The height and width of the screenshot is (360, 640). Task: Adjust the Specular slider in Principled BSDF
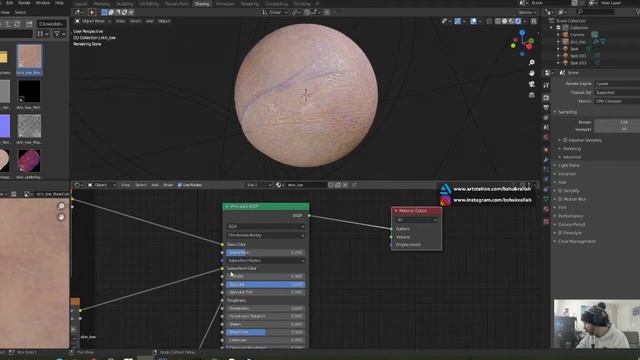pos(266,284)
